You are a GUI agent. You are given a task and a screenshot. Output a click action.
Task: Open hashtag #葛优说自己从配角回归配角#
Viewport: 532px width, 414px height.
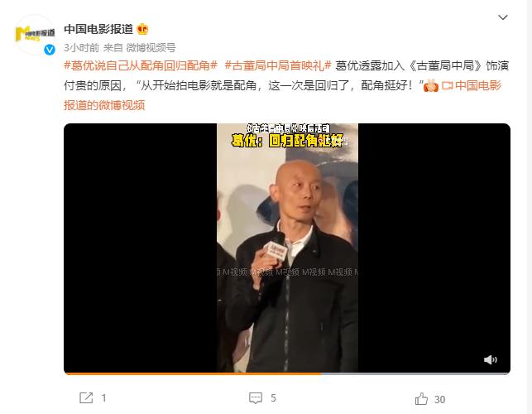[141, 65]
